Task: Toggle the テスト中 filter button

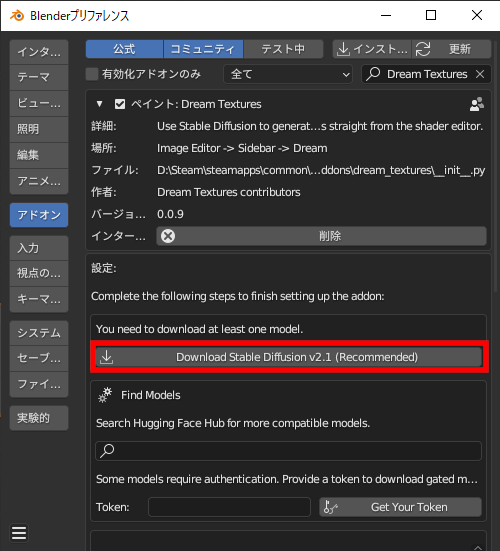Action: pos(283,49)
